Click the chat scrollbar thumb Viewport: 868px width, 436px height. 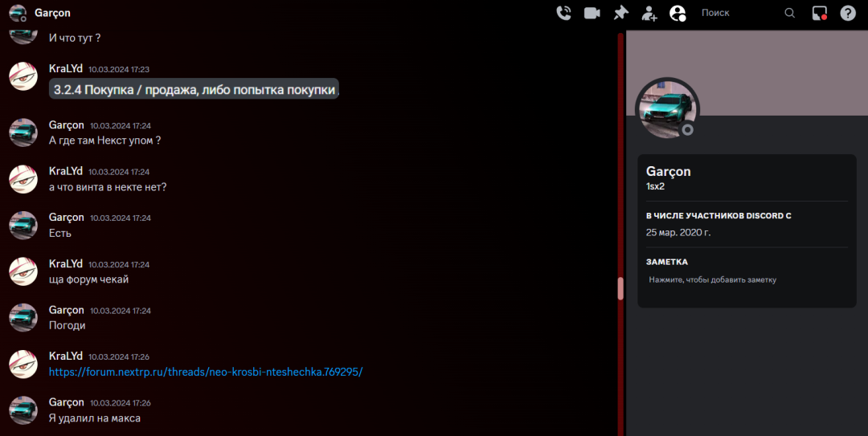point(620,288)
